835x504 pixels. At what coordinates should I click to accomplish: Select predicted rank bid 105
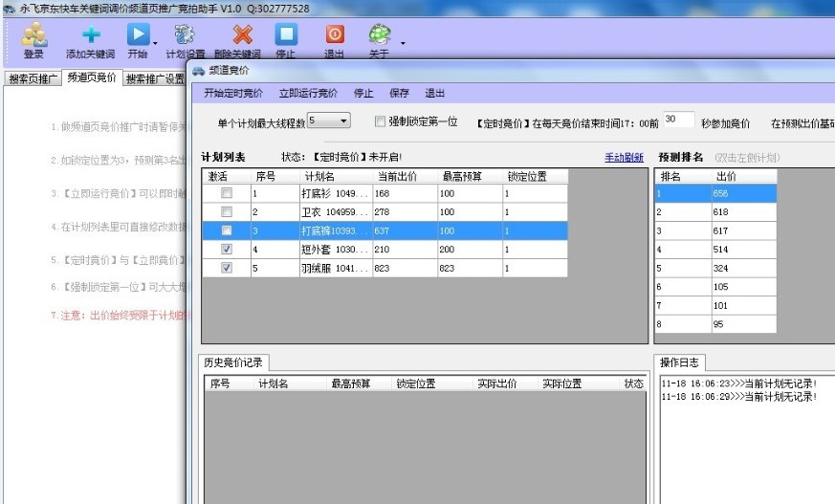(743, 286)
